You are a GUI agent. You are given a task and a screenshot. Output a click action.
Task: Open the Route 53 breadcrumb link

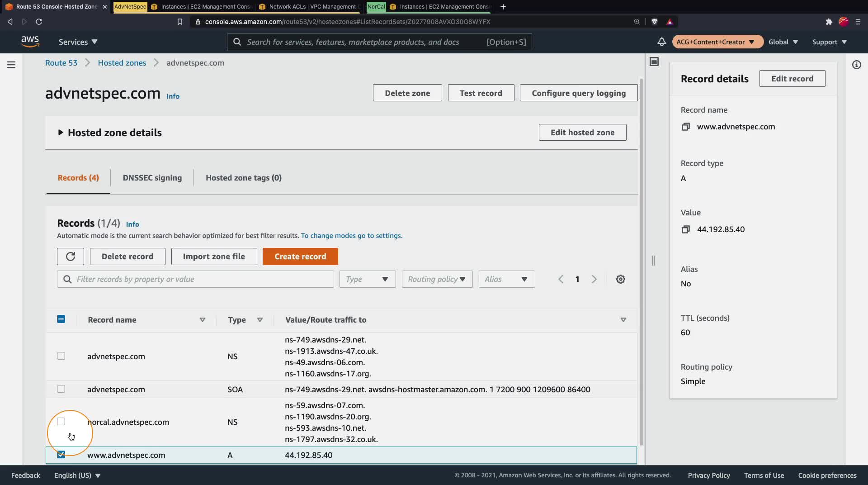[61, 63]
